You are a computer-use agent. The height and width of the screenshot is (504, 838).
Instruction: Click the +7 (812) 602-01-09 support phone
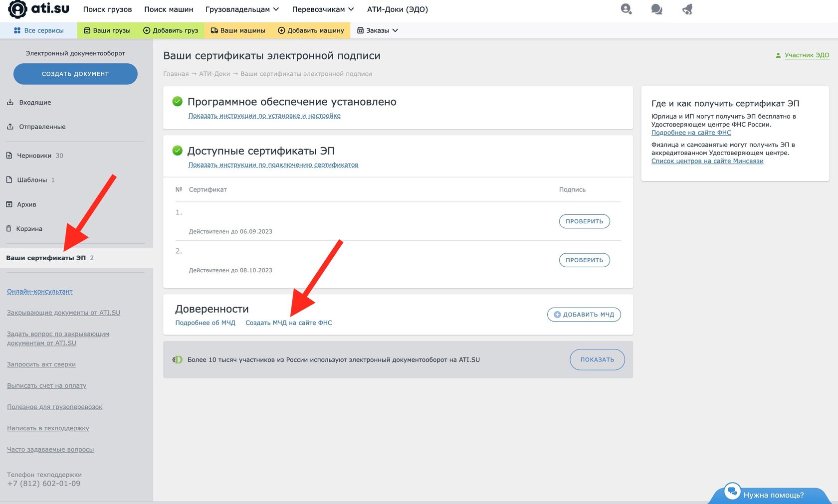[43, 484]
